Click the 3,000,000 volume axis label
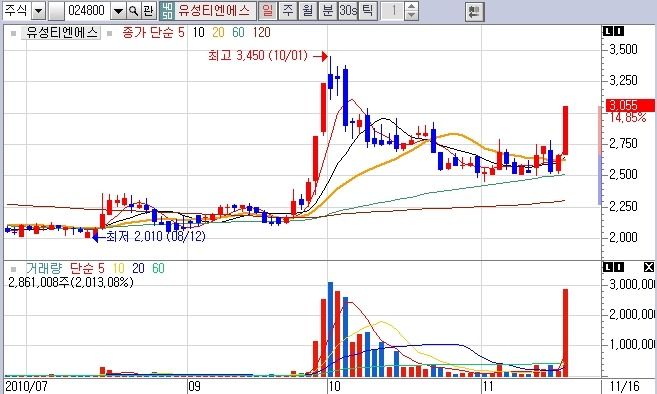657x394 pixels. tap(632, 285)
